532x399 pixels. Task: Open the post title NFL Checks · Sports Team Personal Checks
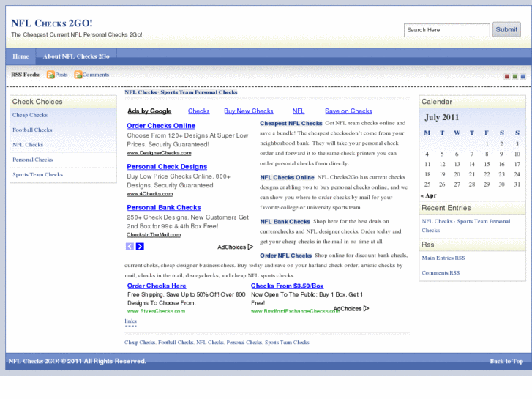(181, 92)
